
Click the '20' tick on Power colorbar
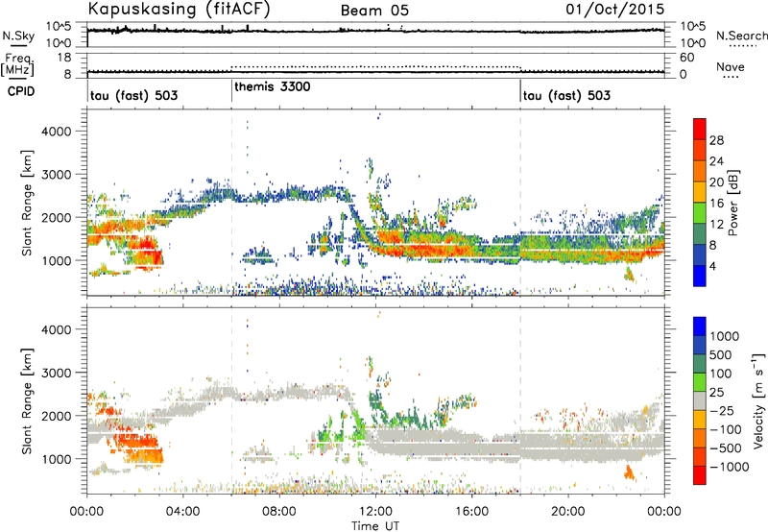[x=716, y=182]
